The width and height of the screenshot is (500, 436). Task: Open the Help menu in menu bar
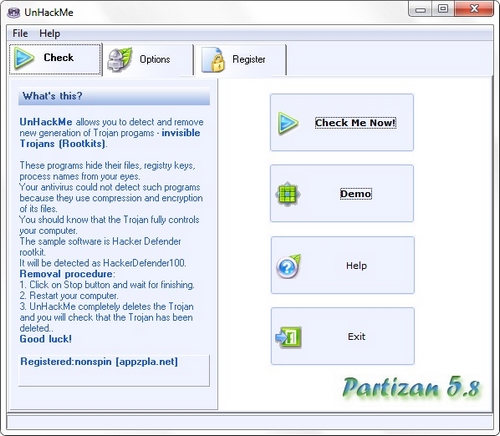50,33
